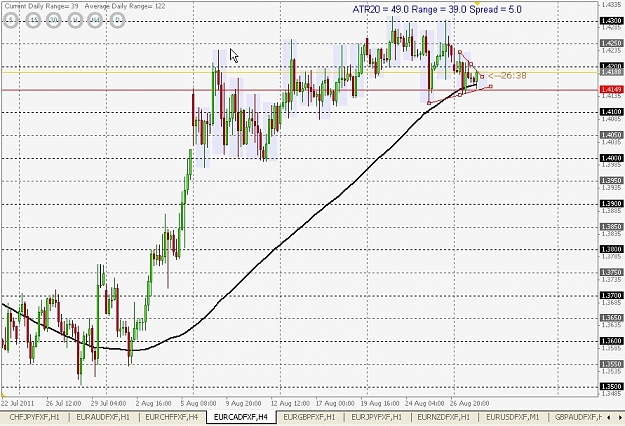Screen dimensions: 625x426
Task: Click the Spread = 5.0 readout
Action: [x=495, y=10]
